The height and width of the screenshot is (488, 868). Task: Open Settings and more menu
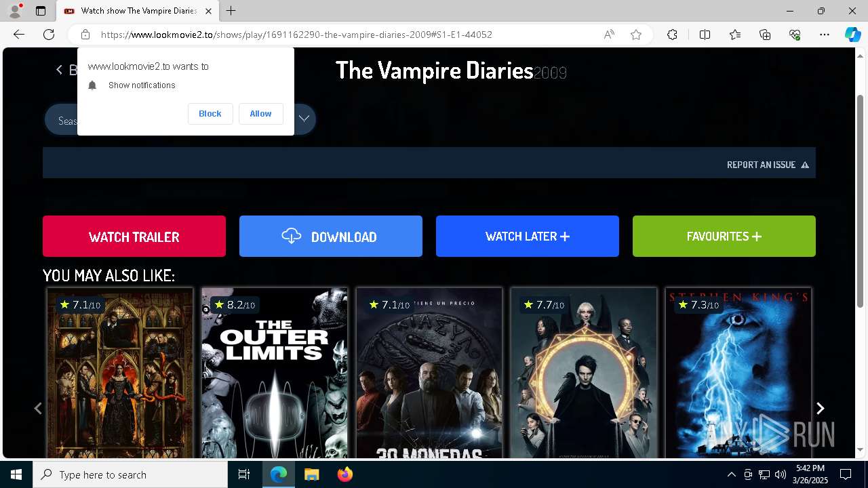(825, 35)
